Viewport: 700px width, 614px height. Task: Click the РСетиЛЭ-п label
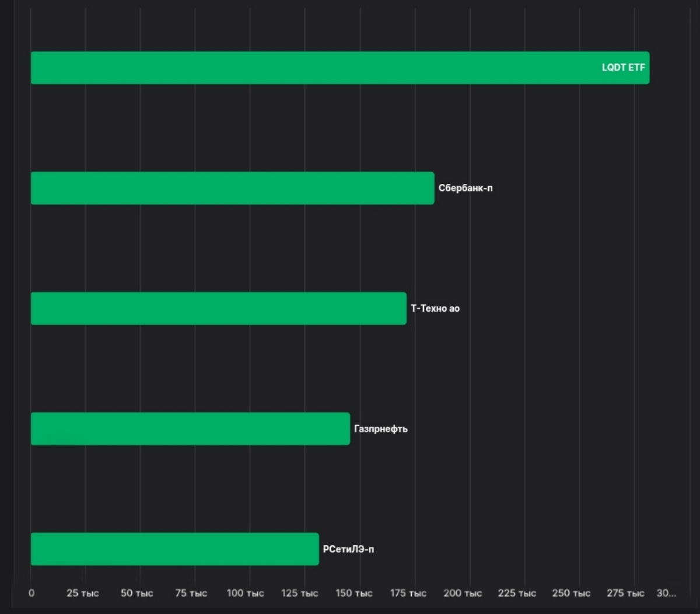click(x=349, y=549)
